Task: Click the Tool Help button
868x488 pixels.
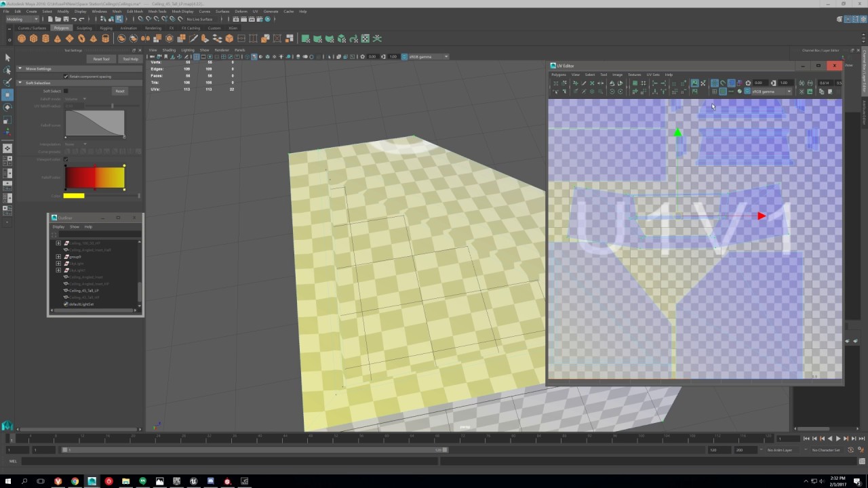Action: click(130, 59)
